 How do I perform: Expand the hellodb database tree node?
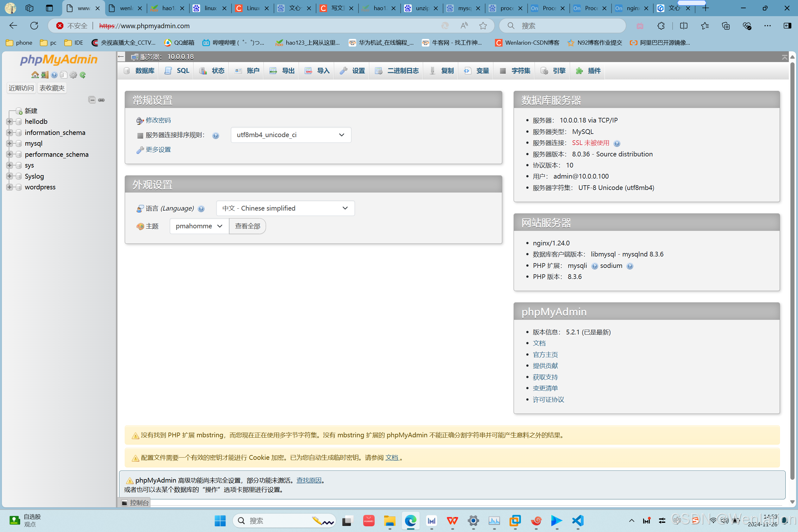[9, 122]
